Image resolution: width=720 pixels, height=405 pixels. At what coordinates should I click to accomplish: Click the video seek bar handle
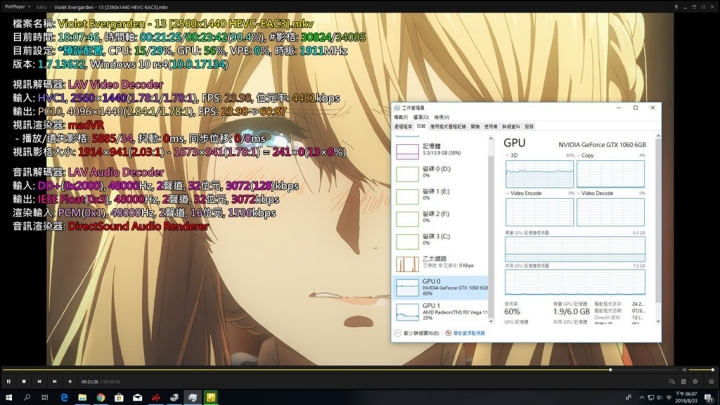pyautogui.click(x=610, y=370)
